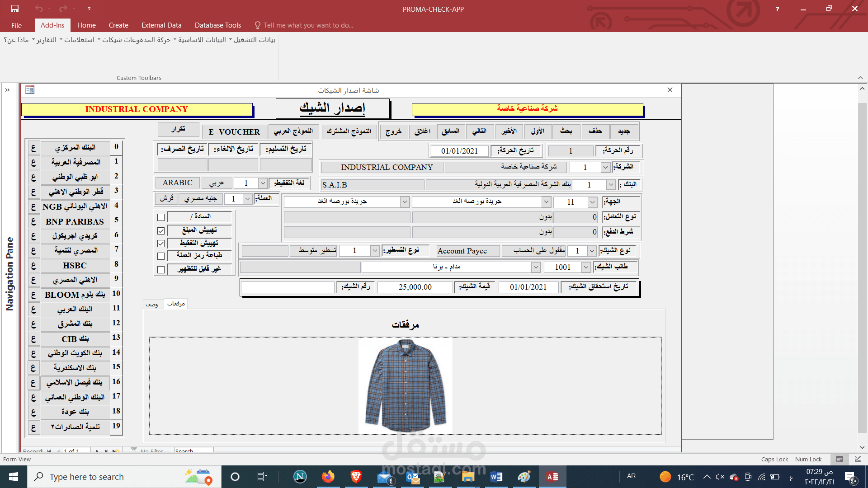This screenshot has width=868, height=488.
Task: Launch Firefox from the taskbar
Action: click(x=328, y=477)
